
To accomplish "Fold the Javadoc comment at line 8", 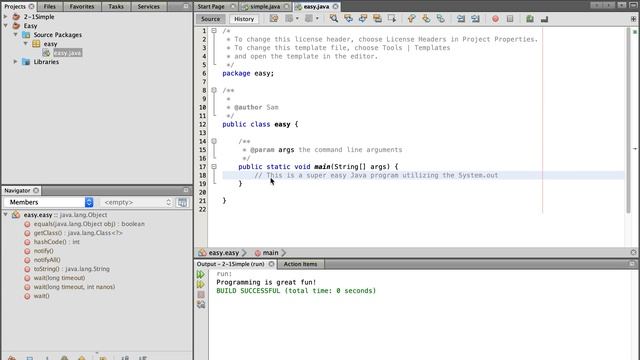I will click(214, 90).
